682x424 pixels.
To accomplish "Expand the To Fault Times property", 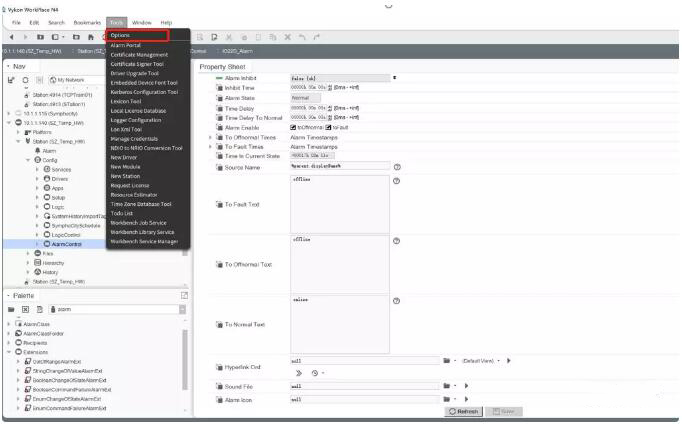I will (x=211, y=147).
